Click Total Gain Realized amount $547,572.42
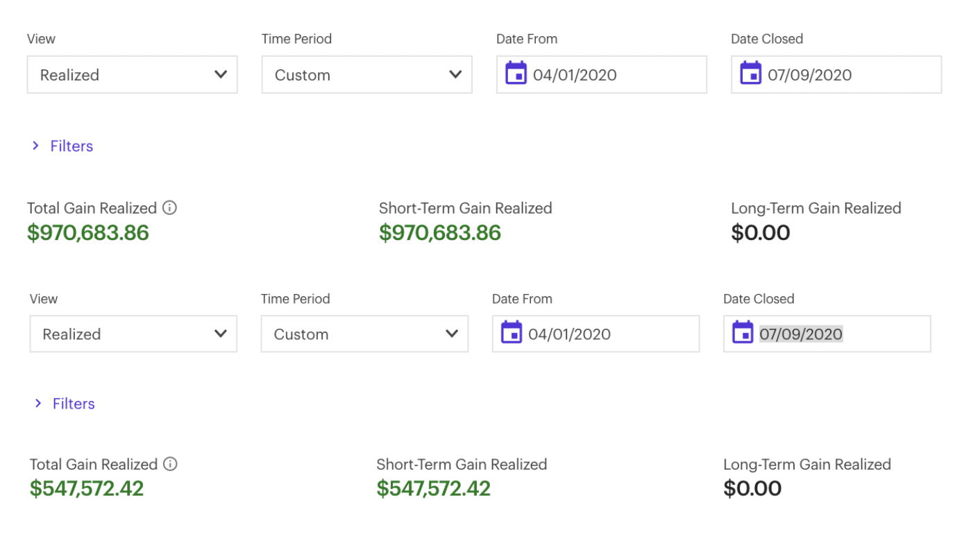 click(87, 488)
